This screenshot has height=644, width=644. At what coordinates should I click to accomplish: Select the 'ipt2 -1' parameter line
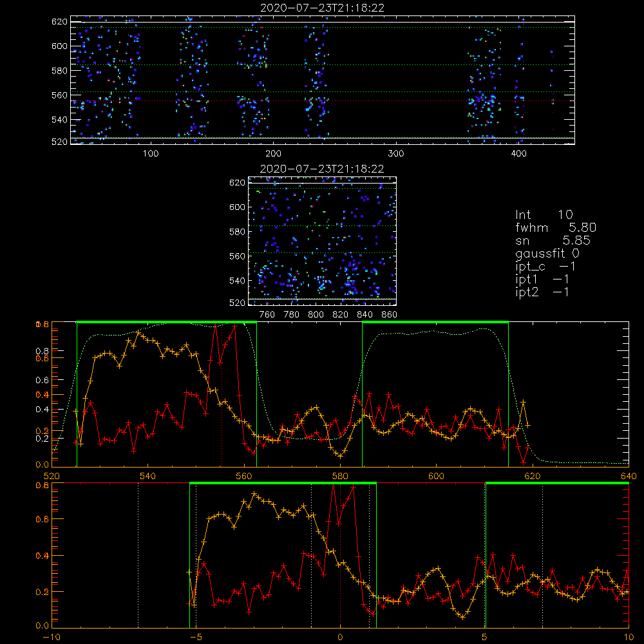tap(542, 292)
